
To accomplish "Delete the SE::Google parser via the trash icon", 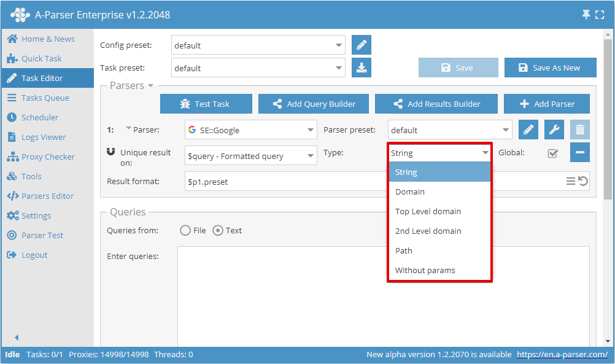I will click(x=579, y=130).
